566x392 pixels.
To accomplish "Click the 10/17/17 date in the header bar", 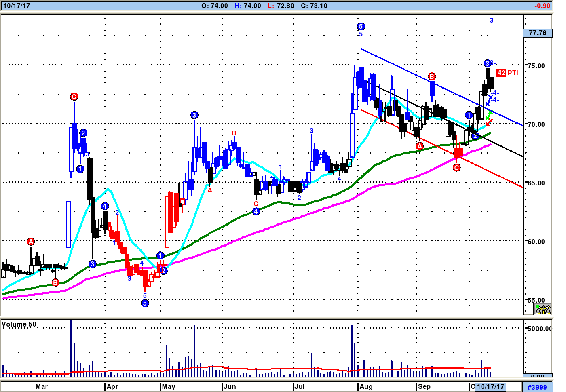I will (17, 6).
